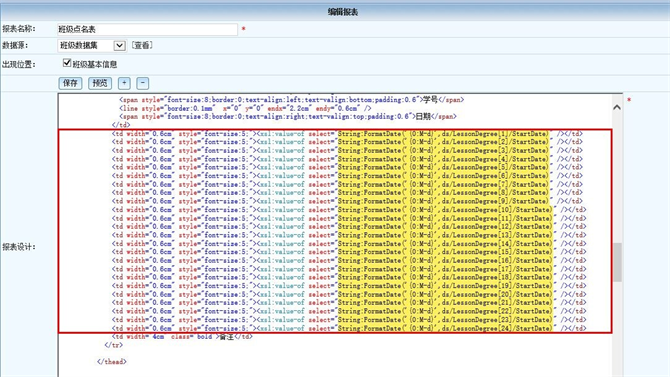The image size is (670, 377).
Task: Click the code editor scroll up arrow
Action: click(x=617, y=107)
